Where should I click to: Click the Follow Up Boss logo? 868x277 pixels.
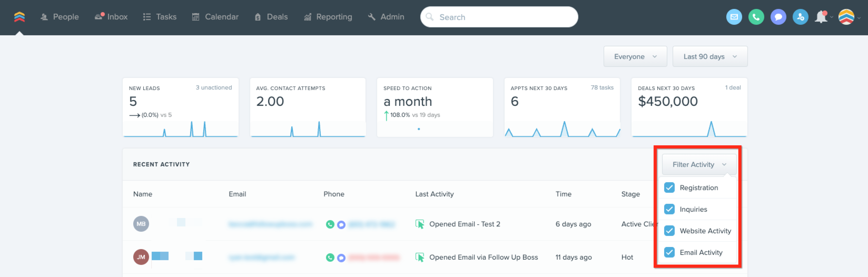click(x=19, y=17)
